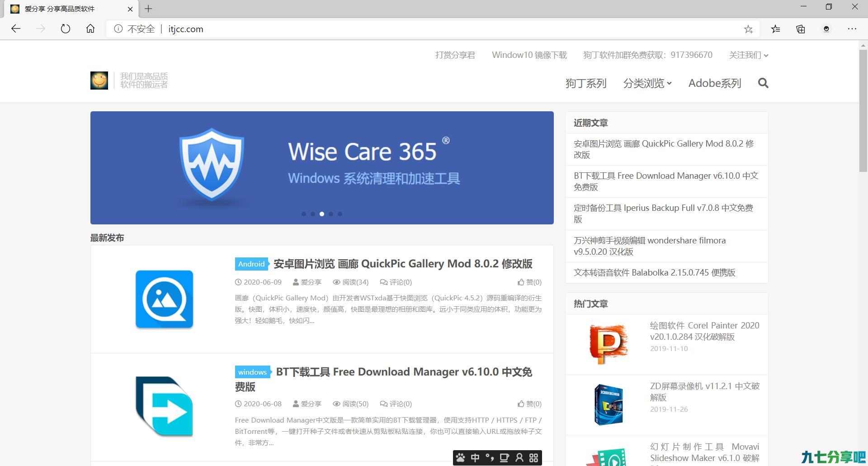Image resolution: width=868 pixels, height=466 pixels.
Task: Select the first carousel slide dot
Action: tap(304, 214)
